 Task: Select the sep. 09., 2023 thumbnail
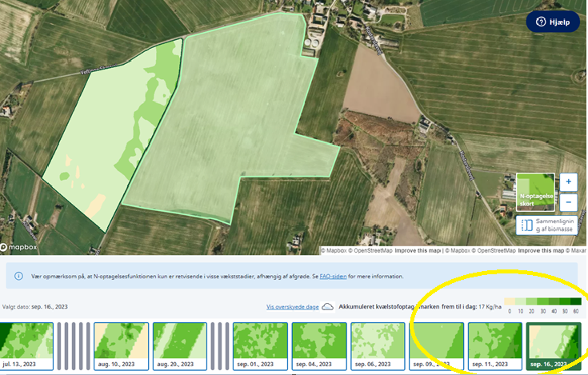(437, 346)
